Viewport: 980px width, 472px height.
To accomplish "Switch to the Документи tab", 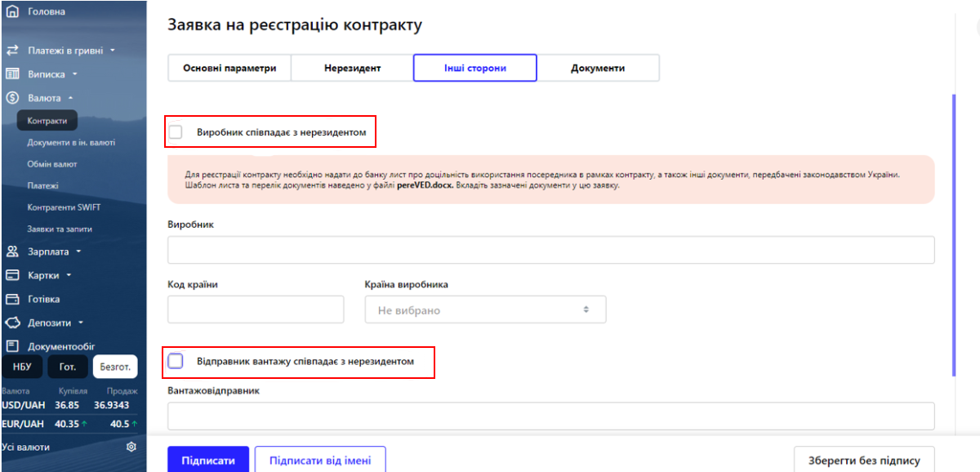I will point(598,69).
